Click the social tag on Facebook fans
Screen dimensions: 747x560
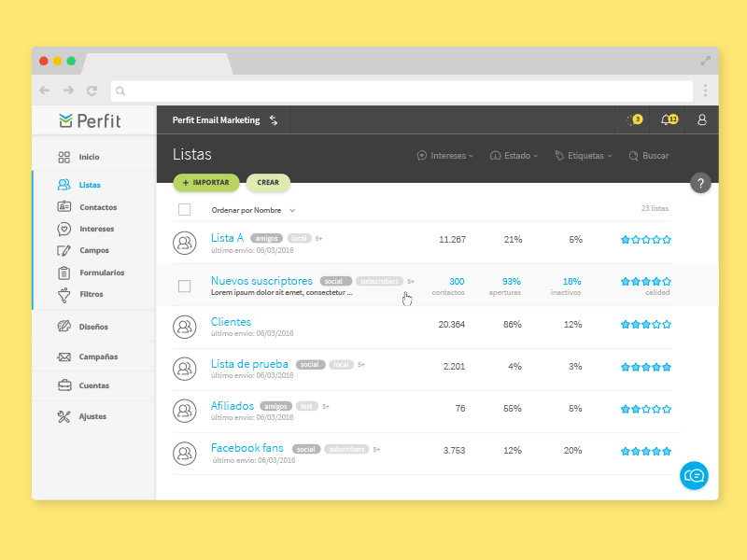point(306,449)
